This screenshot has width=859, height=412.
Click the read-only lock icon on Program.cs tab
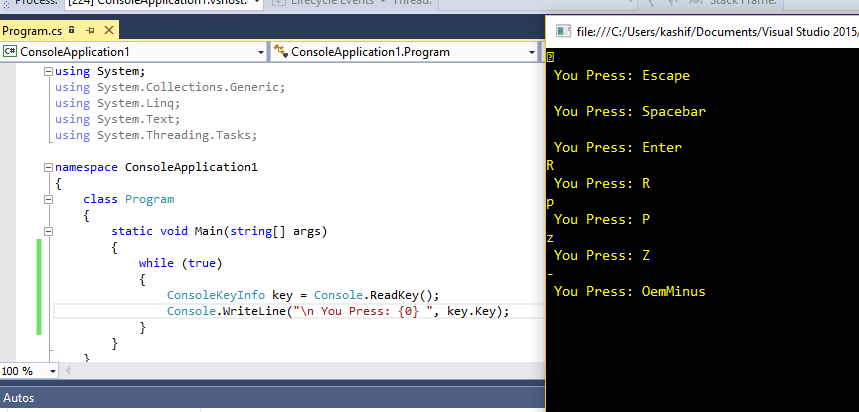click(x=71, y=30)
